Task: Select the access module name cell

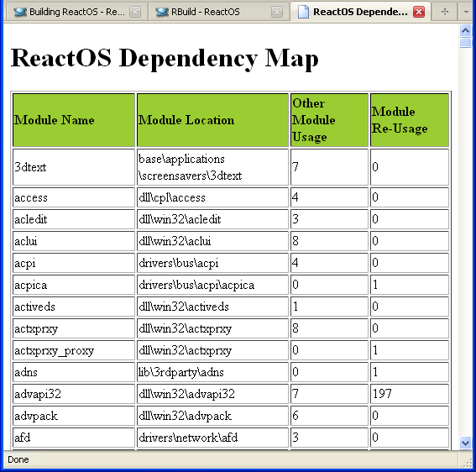Action: pyautogui.click(x=74, y=197)
